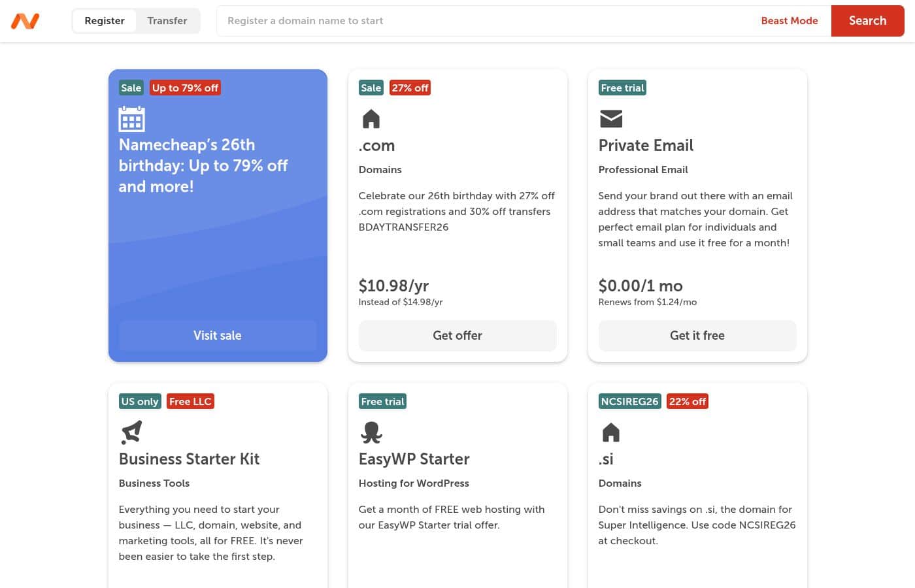Open the Visit sale button
The height and width of the screenshot is (588, 915).
tap(218, 336)
